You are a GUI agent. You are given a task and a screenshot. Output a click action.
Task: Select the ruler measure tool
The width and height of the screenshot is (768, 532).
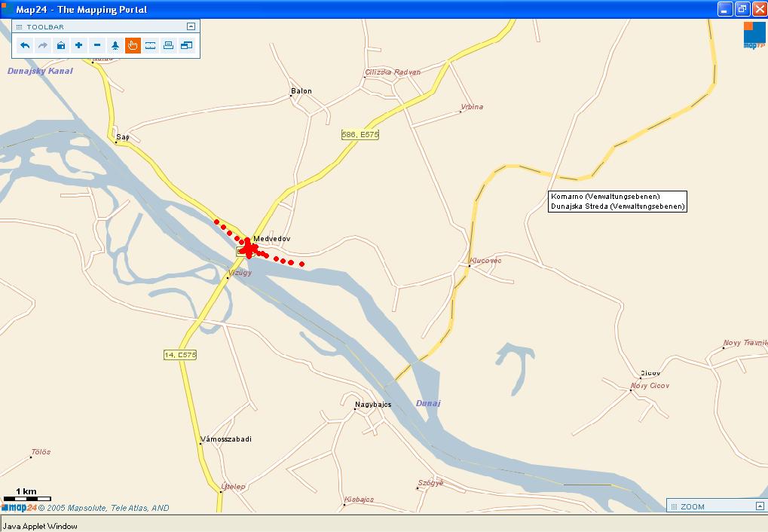[151, 45]
